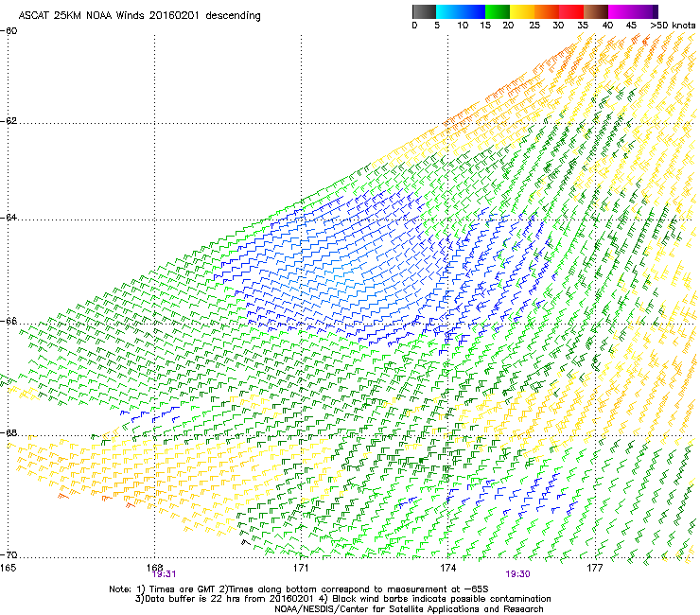Click the longitude label '165'
This screenshot has width=700, height=615.
pyautogui.click(x=8, y=568)
